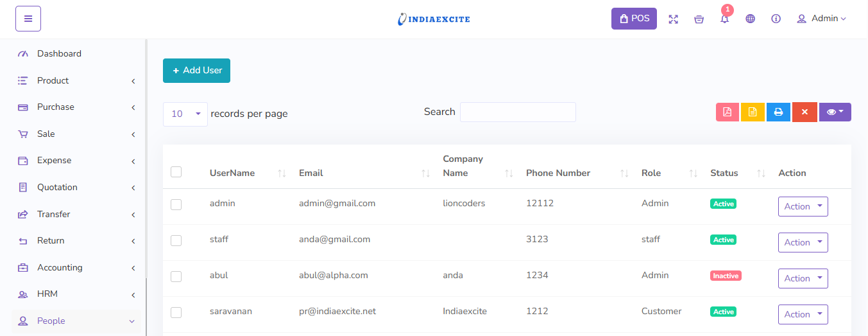Select the checkbox for admin row

tap(176, 204)
